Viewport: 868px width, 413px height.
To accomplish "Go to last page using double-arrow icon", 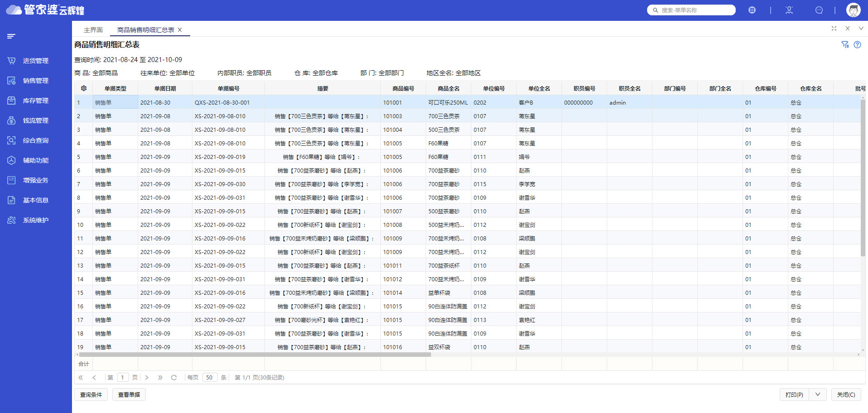I will [x=160, y=377].
